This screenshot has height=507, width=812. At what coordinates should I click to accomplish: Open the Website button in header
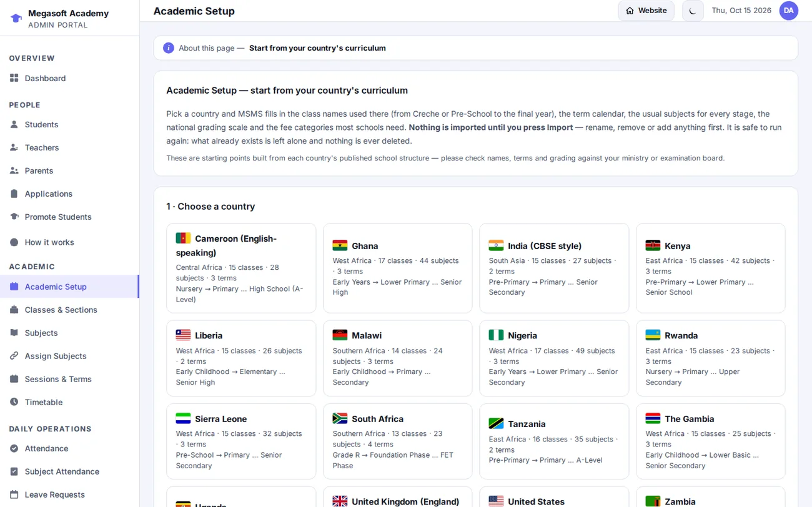[646, 11]
